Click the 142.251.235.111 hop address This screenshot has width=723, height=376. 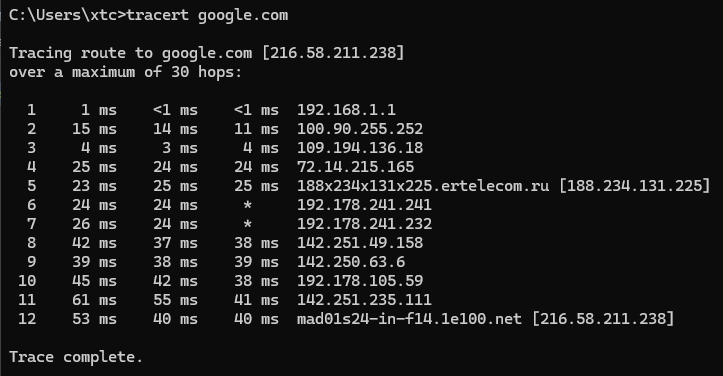pos(364,299)
